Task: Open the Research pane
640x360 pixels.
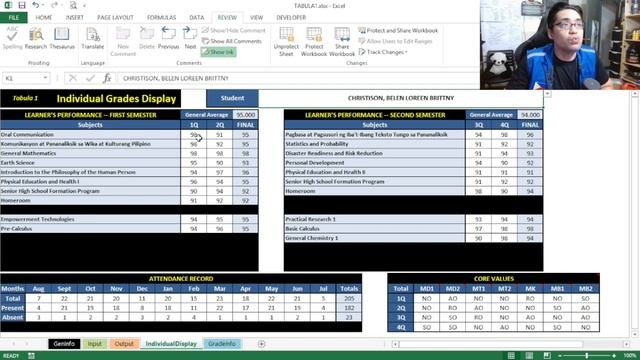Action: [36, 39]
